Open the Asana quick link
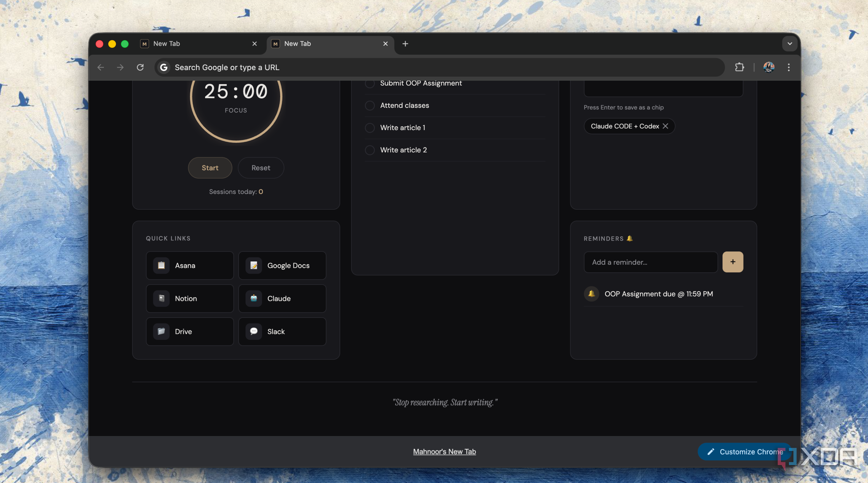Viewport: 868px width, 483px height. point(190,266)
